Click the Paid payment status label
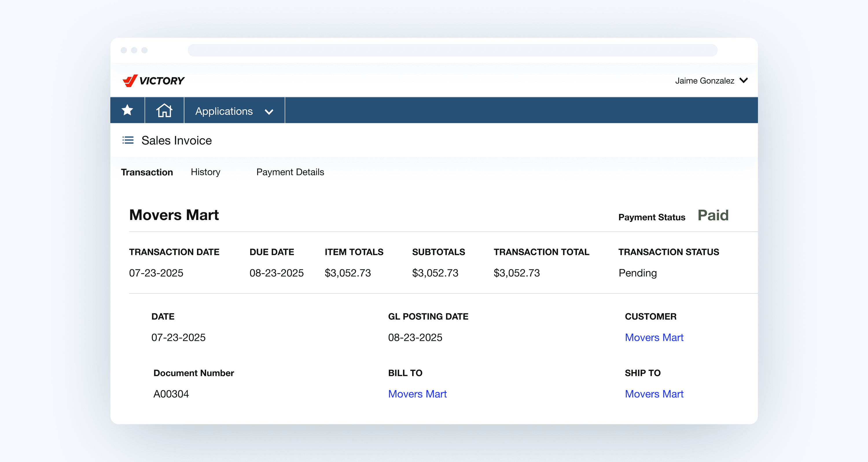The height and width of the screenshot is (462, 868). click(713, 215)
